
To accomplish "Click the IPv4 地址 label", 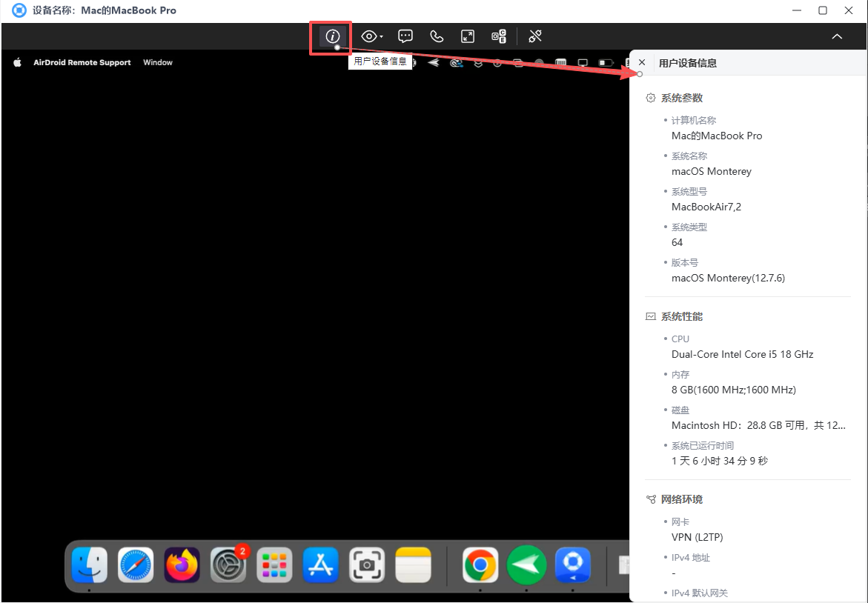I will click(690, 558).
